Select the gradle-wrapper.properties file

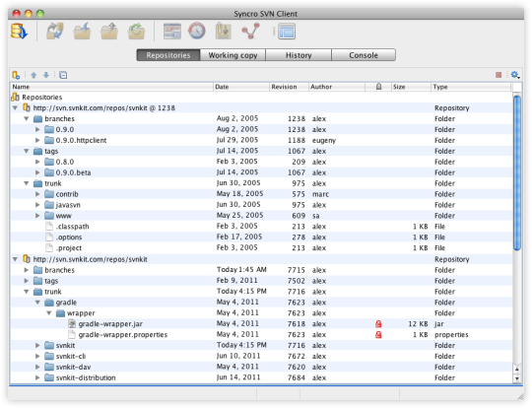coord(123,335)
